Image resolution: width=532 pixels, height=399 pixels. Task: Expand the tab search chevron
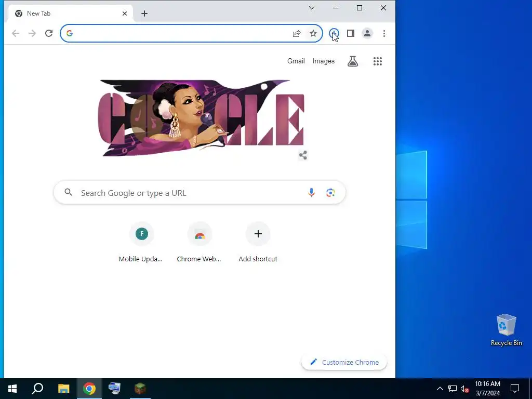point(312,8)
